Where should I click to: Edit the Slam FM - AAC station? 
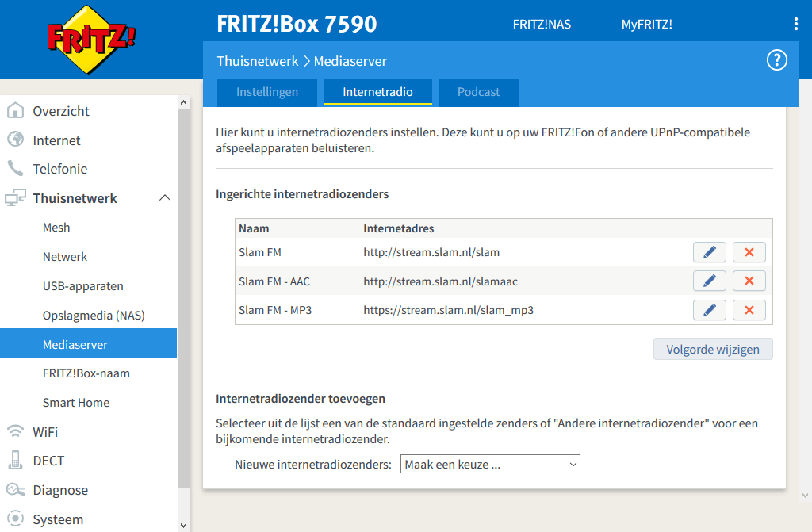pos(710,281)
